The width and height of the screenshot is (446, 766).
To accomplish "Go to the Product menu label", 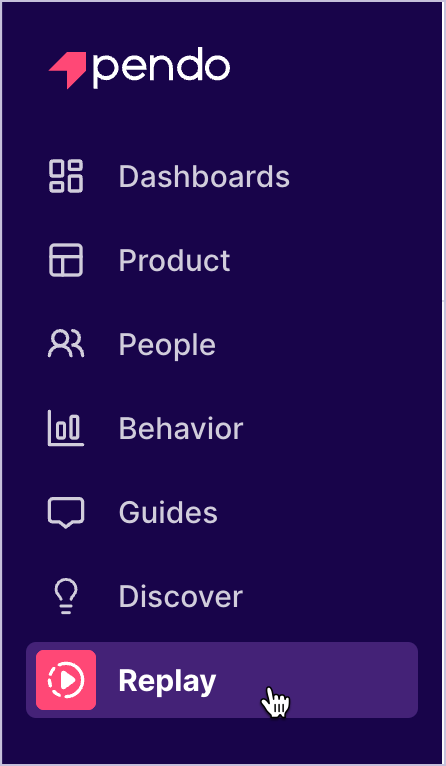I will pyautogui.click(x=174, y=260).
